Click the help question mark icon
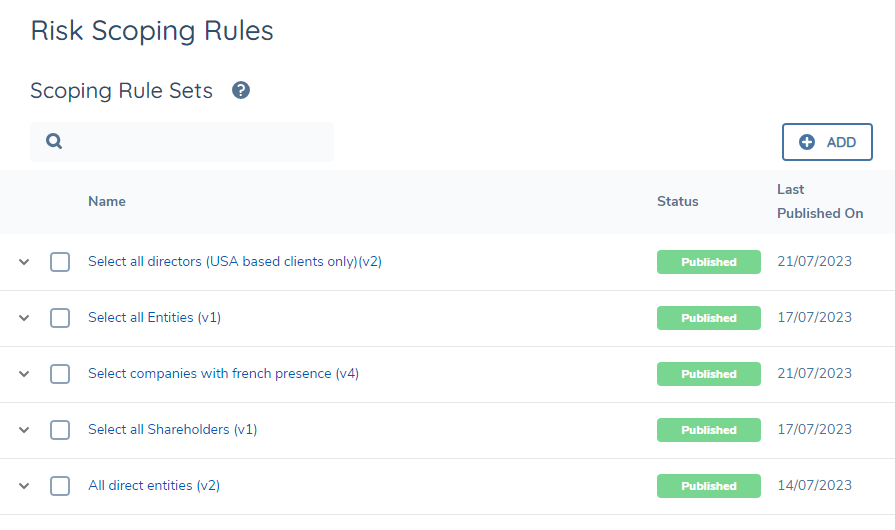The width and height of the screenshot is (895, 530). tap(241, 91)
